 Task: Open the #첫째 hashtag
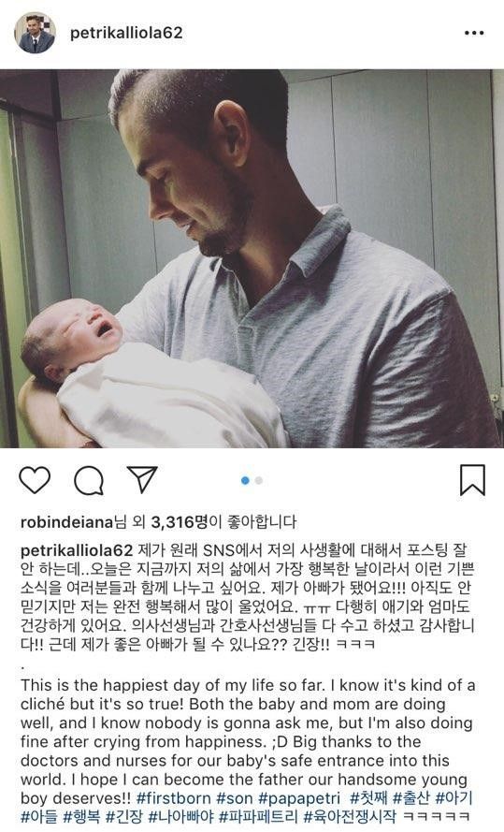point(368,797)
